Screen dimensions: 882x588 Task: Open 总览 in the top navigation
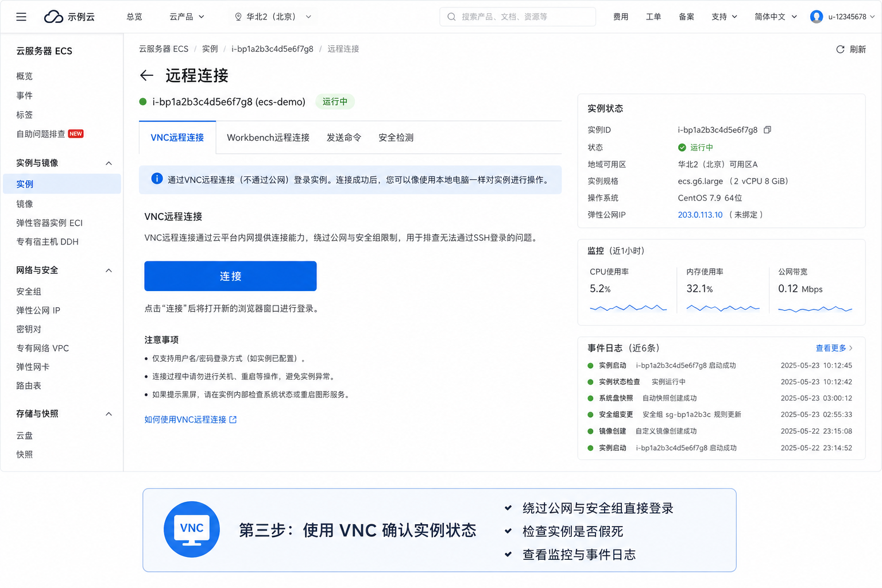[x=134, y=17]
